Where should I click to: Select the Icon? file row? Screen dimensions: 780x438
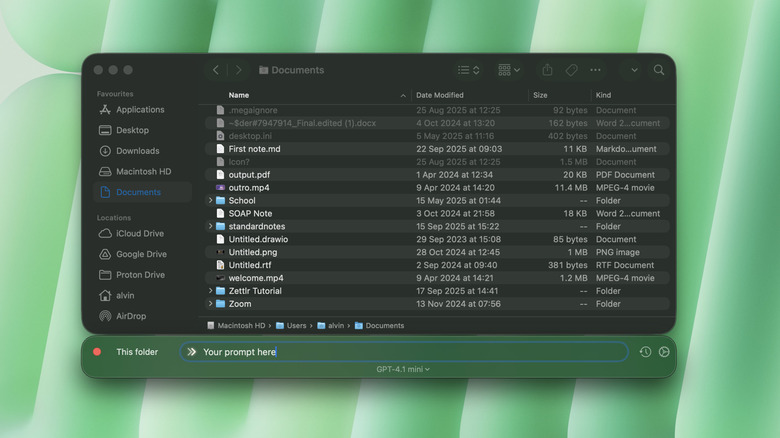437,162
